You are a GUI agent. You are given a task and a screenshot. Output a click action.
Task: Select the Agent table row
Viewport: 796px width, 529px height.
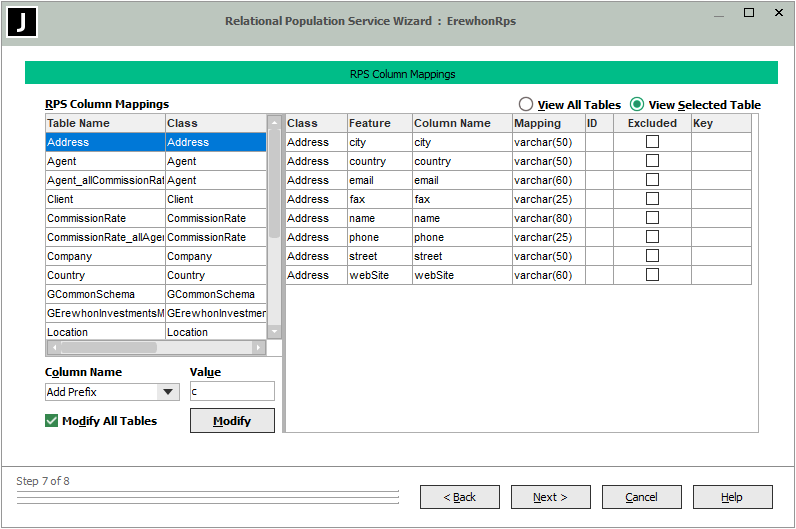105,161
